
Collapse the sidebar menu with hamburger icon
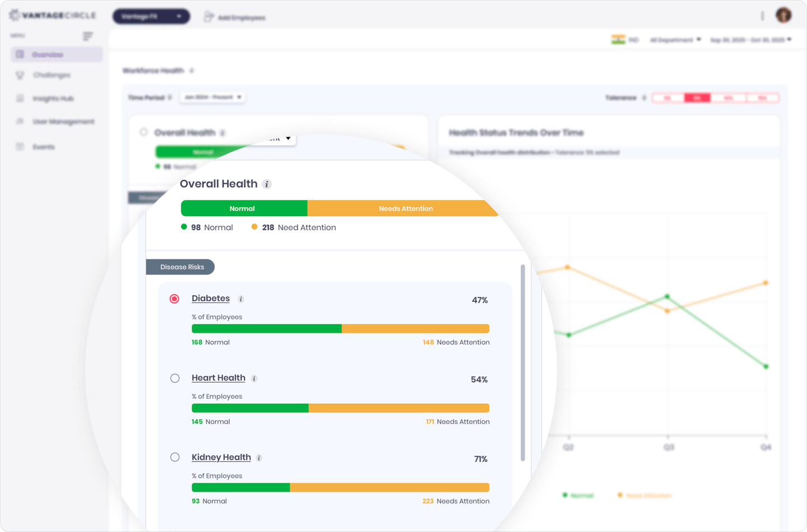coord(87,36)
